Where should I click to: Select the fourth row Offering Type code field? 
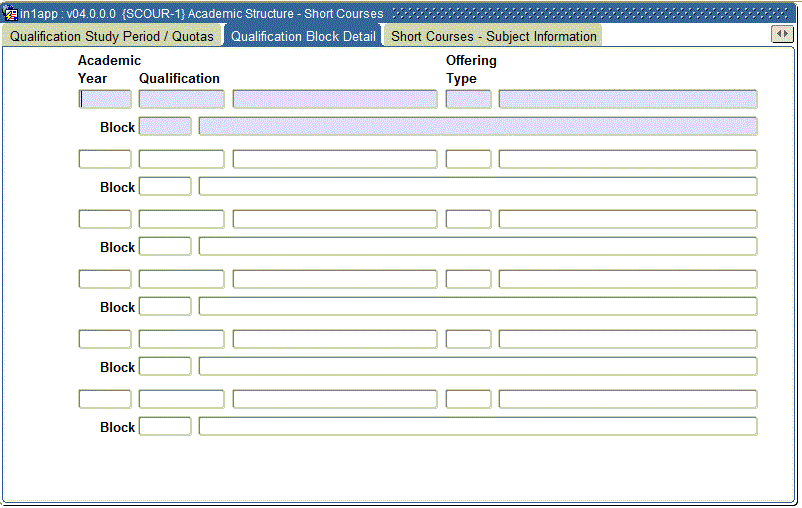pyautogui.click(x=468, y=279)
